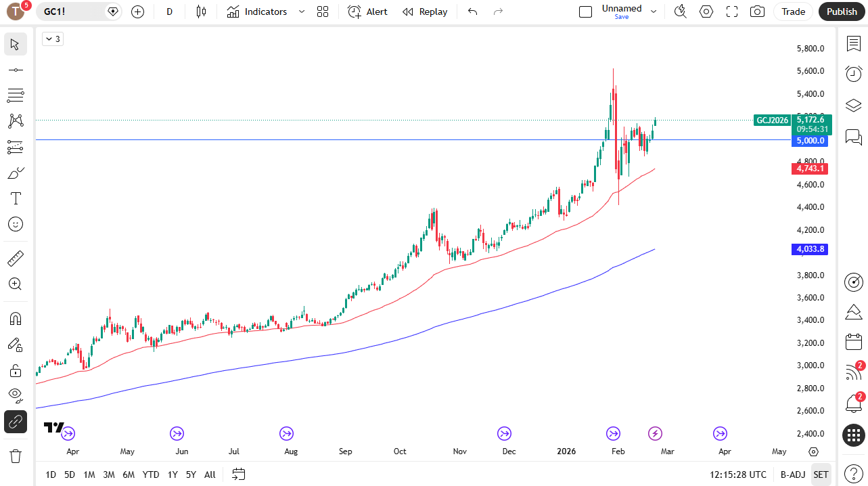
Task: Click the Publish button
Action: click(842, 12)
